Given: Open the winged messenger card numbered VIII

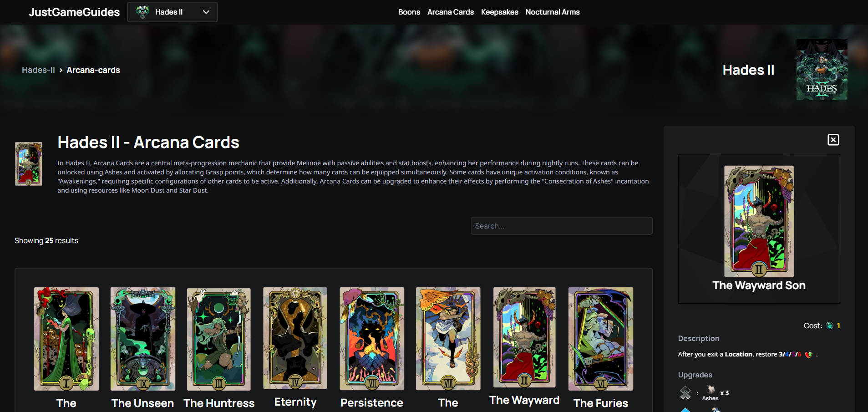Looking at the screenshot, I should 448,339.
